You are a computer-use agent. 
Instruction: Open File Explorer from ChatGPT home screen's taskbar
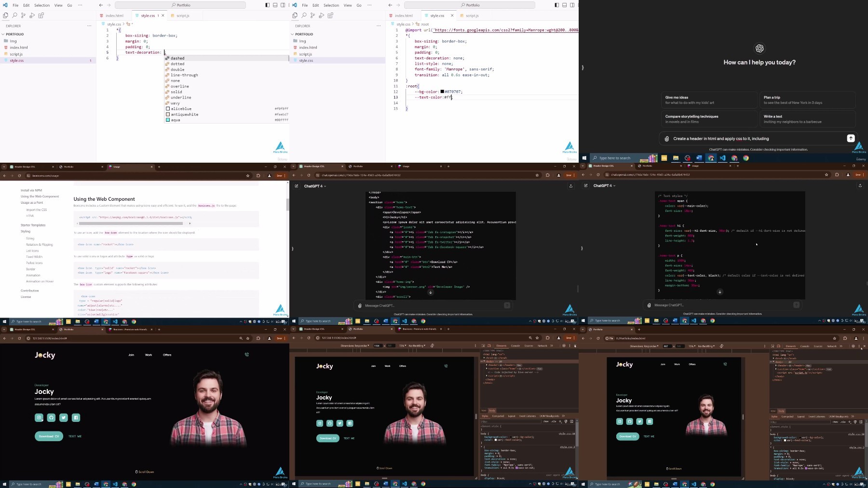tap(676, 158)
